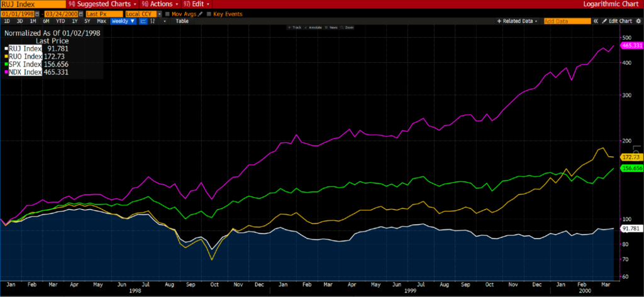644x297 pixels.
Task: Switch range to 3D
Action: point(19,21)
